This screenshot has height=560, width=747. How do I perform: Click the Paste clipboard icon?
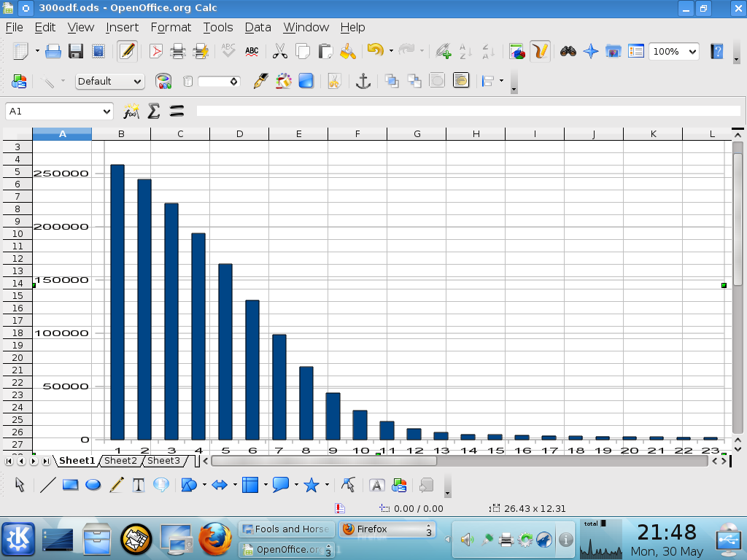tap(325, 51)
